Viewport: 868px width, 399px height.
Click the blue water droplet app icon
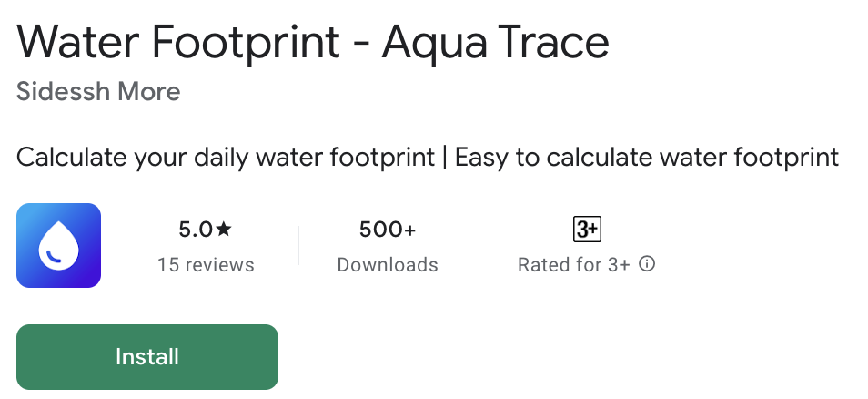point(58,246)
